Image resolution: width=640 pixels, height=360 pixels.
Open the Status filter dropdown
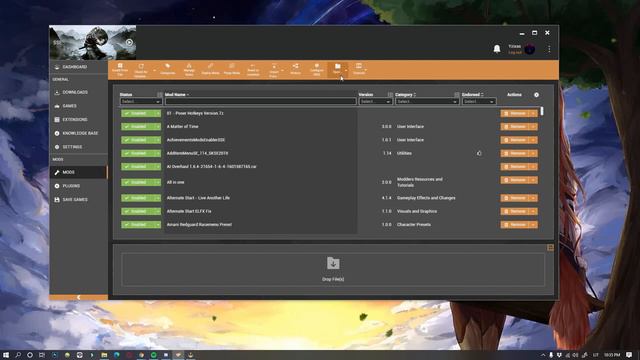click(140, 101)
